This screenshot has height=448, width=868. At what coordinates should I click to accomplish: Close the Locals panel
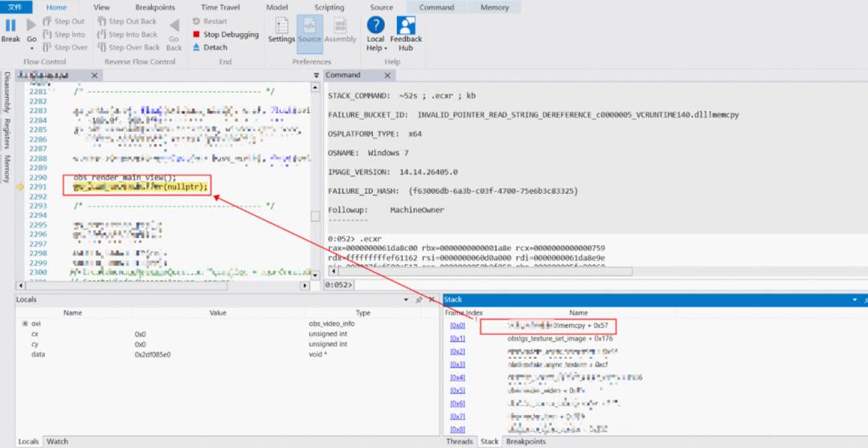tap(432, 299)
